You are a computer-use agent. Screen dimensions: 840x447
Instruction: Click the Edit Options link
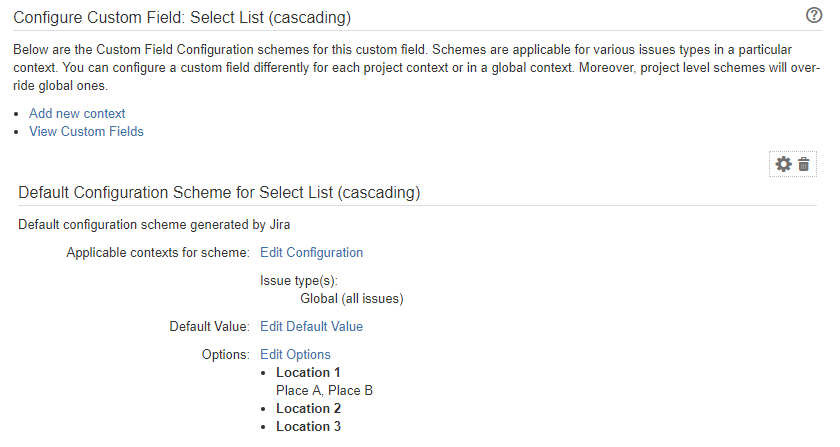(x=295, y=354)
